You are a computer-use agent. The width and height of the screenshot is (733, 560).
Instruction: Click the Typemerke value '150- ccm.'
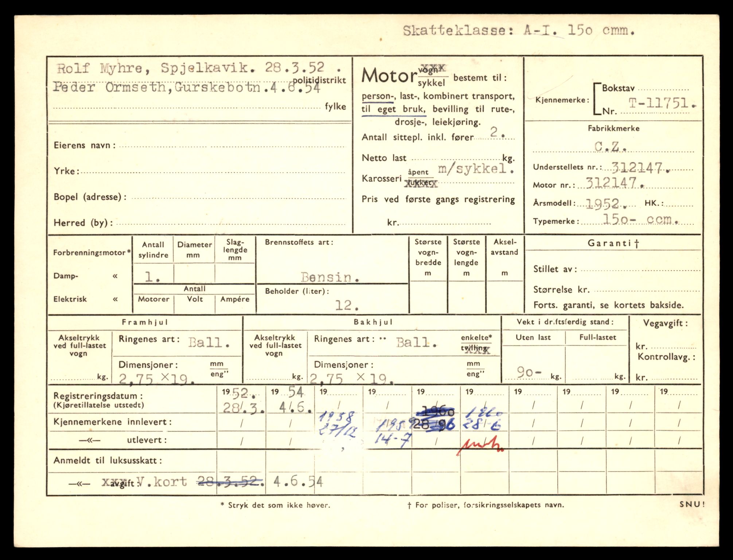click(641, 219)
